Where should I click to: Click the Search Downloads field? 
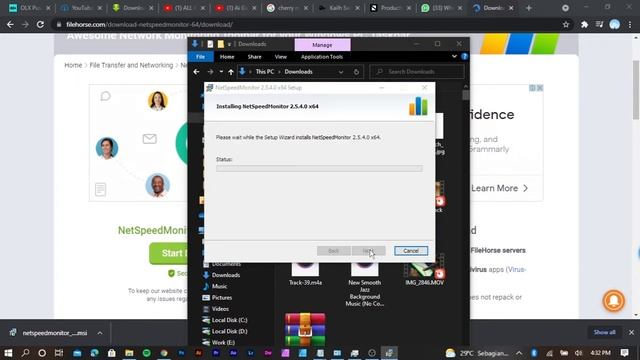(417, 72)
